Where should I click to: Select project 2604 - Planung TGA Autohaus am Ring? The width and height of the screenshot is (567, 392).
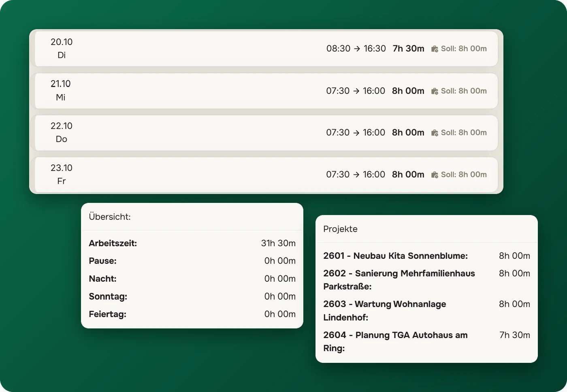click(x=395, y=341)
